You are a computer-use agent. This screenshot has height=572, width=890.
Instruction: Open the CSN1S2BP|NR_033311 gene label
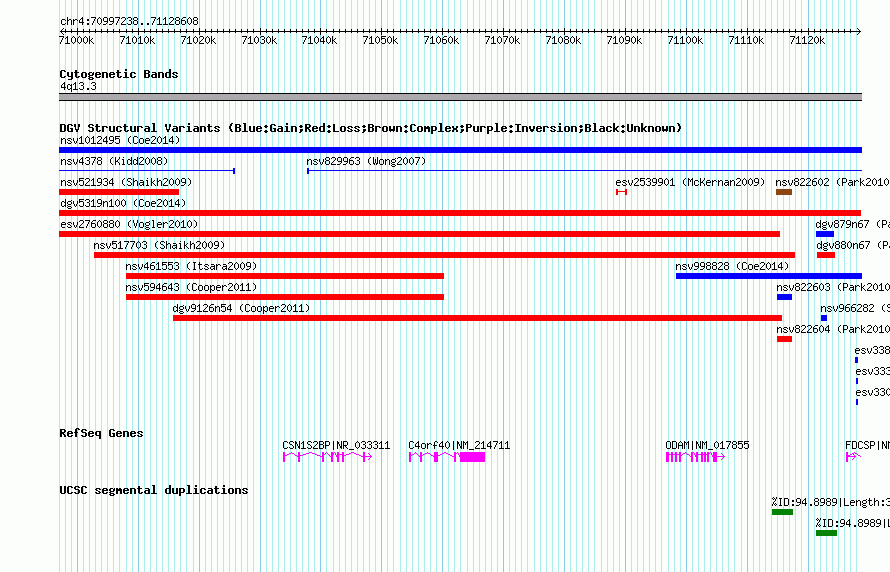point(337,445)
